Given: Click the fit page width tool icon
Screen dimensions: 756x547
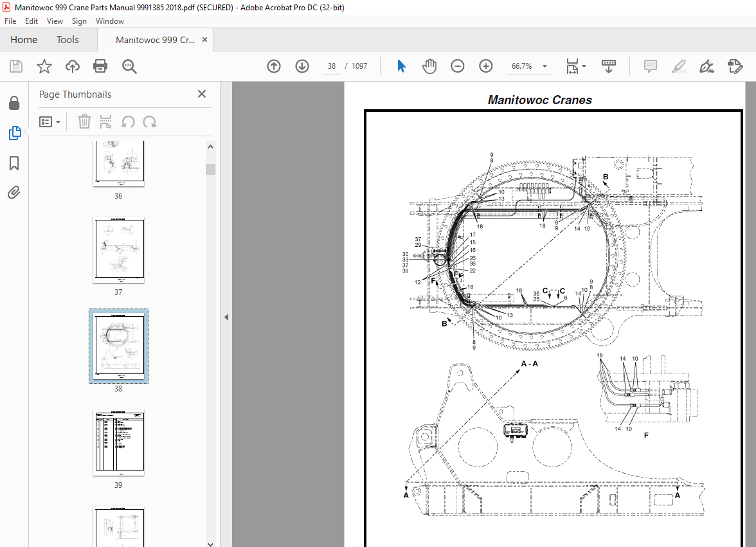Looking at the screenshot, I should [572, 66].
